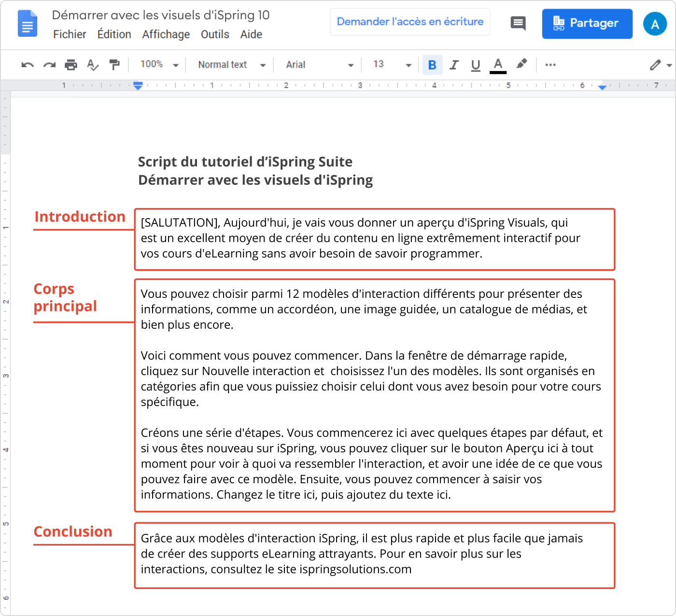Open the Outils menu

tap(215, 34)
